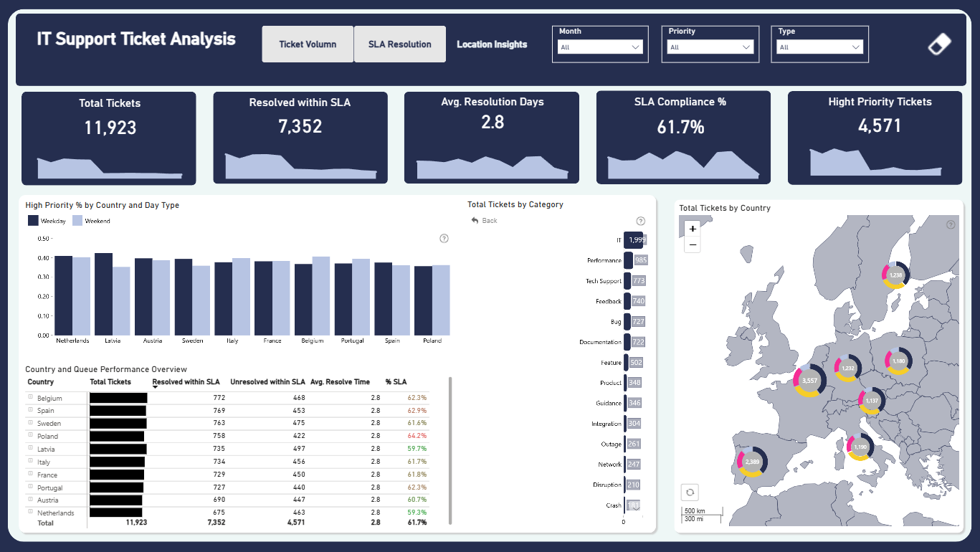Switch to the Ticket Volumn tab
This screenshot has width=980, height=552.
308,44
